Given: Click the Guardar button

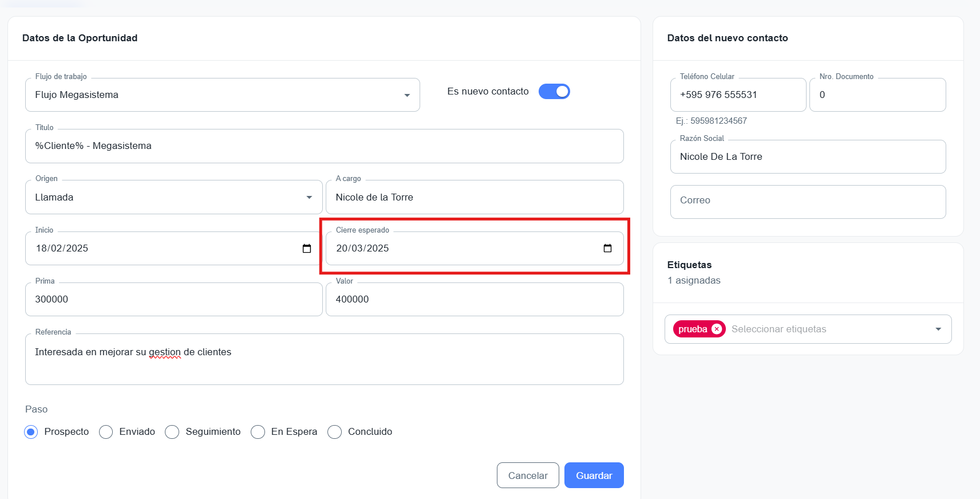Looking at the screenshot, I should tap(594, 476).
